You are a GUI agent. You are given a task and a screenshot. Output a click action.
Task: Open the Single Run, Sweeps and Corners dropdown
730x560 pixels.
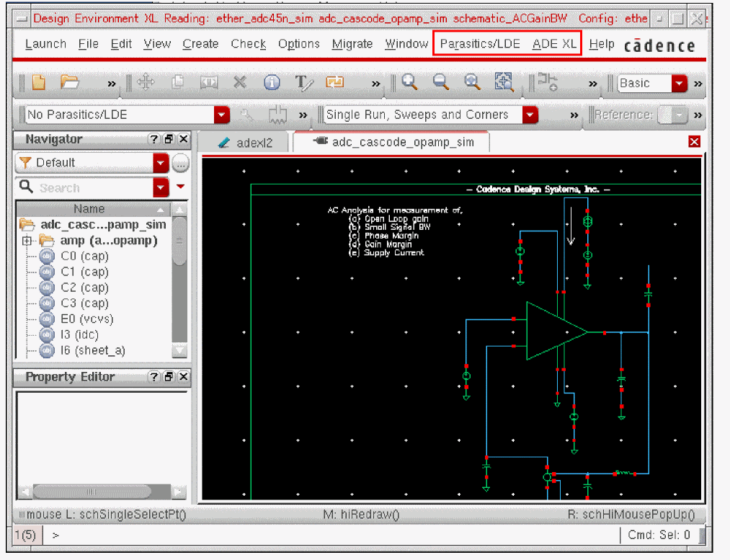click(530, 115)
